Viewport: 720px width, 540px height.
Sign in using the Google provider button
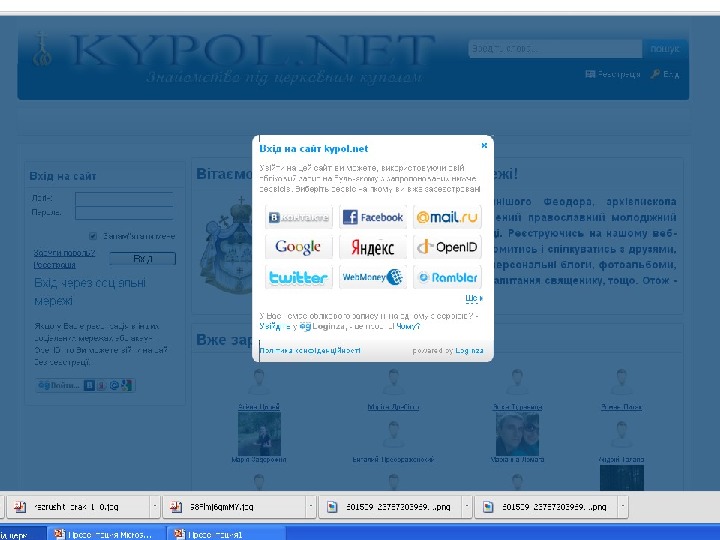coord(299,247)
